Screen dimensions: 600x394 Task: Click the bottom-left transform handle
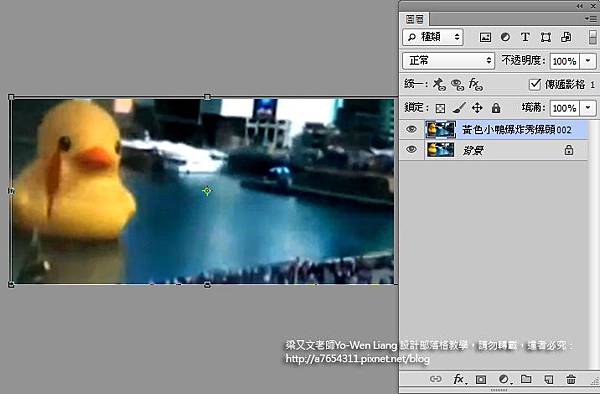pos(11,285)
